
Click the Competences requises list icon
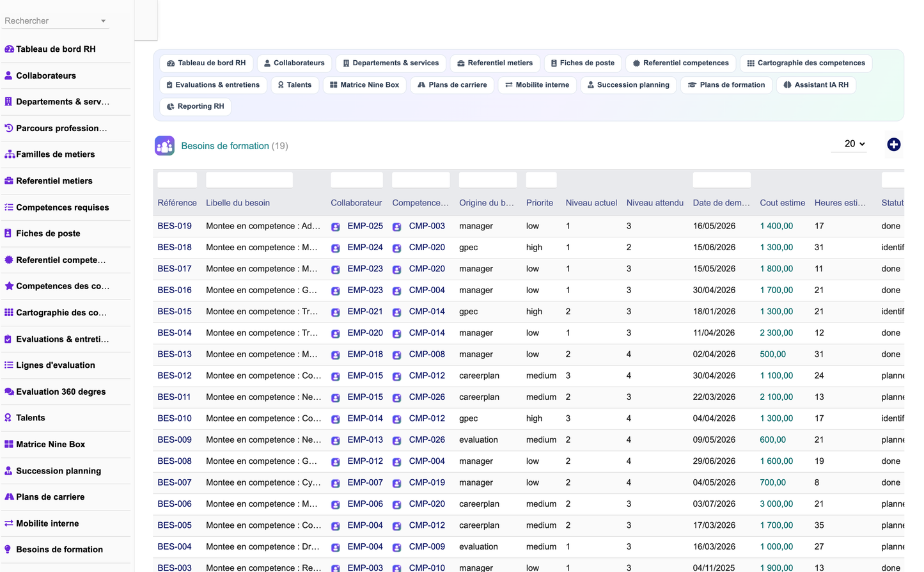[x=9, y=207]
